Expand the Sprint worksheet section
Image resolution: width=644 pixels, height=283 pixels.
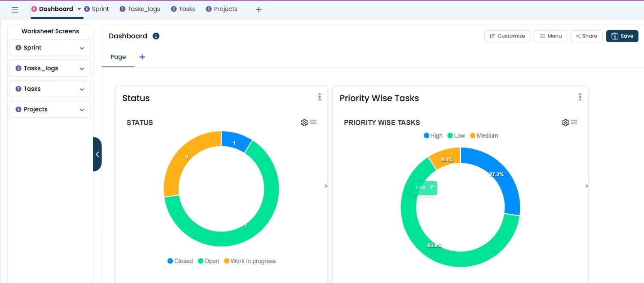[50, 48]
